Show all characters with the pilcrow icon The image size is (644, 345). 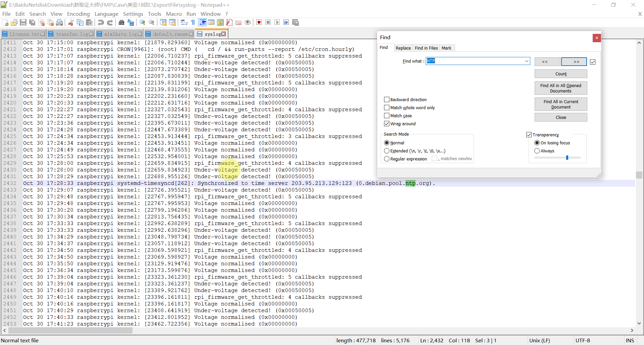coord(193,22)
